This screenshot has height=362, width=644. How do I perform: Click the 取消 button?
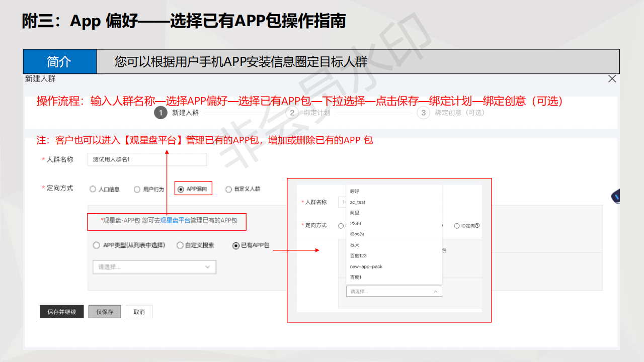[x=139, y=312]
